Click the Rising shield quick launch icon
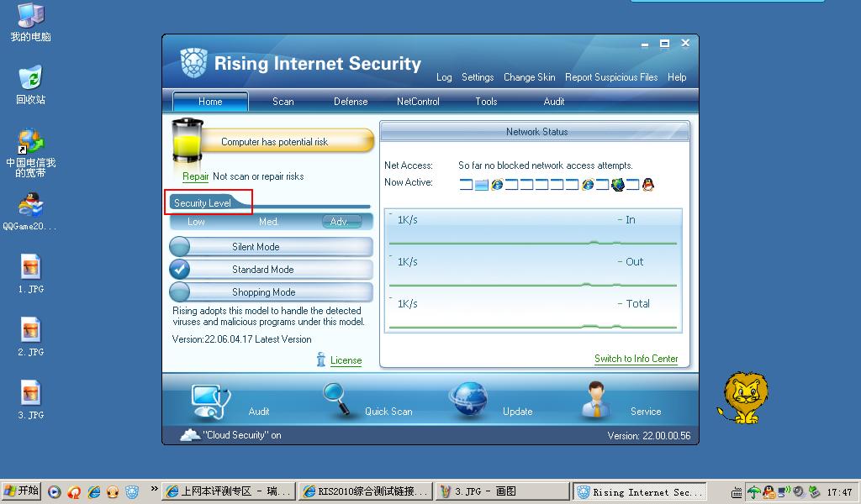Viewport: 861px width, 504px height. pos(132,492)
